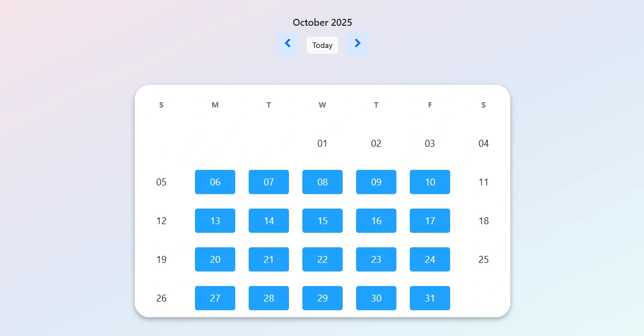This screenshot has width=644, height=336.
Task: Click the left chevron to view September
Action: tap(287, 44)
